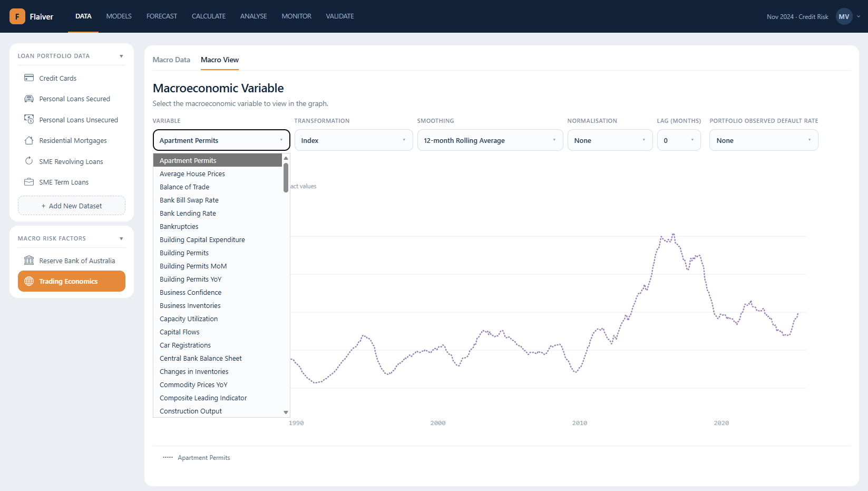Select the SME Revolving Loans icon
This screenshot has height=491, width=868.
tap(29, 161)
